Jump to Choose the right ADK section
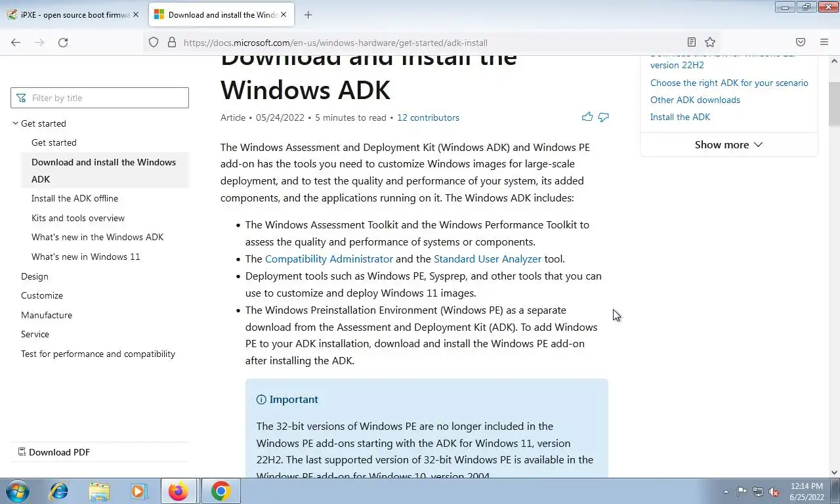The image size is (840, 504). tap(729, 83)
